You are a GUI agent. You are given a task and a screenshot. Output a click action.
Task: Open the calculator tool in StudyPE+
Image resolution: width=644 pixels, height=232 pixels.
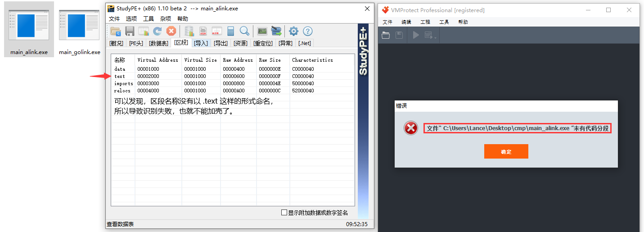(231, 31)
